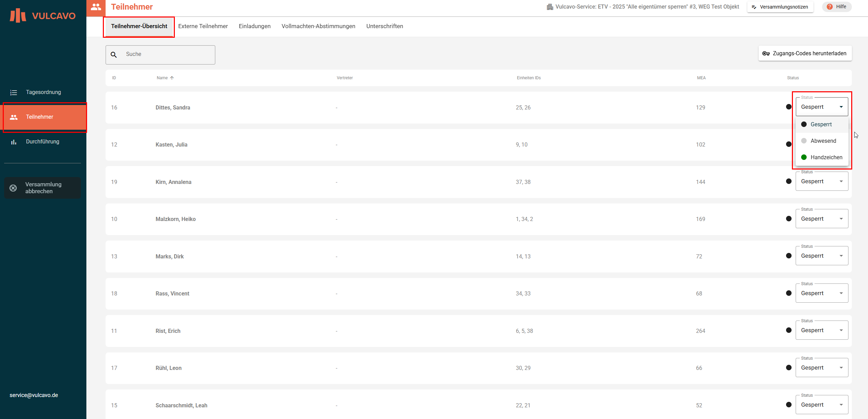
Task: Open Versammlungsnotizen
Action: [x=780, y=7]
